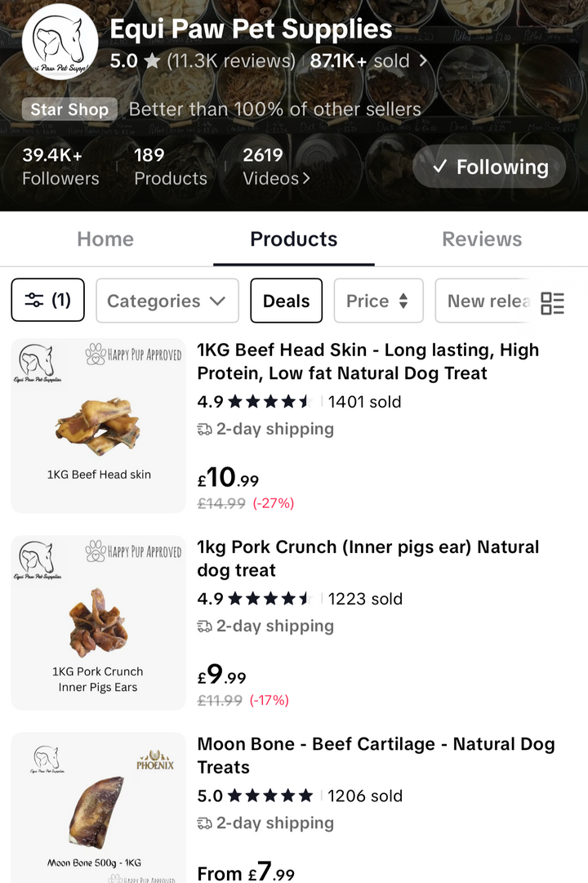Open the 1KG Beef Head Skin product title

(367, 362)
